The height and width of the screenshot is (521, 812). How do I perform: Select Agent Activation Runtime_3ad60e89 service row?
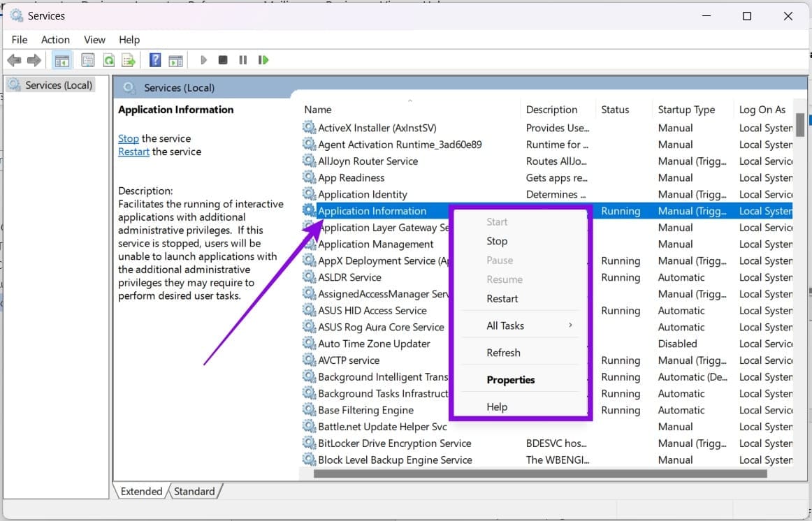[x=546, y=145]
